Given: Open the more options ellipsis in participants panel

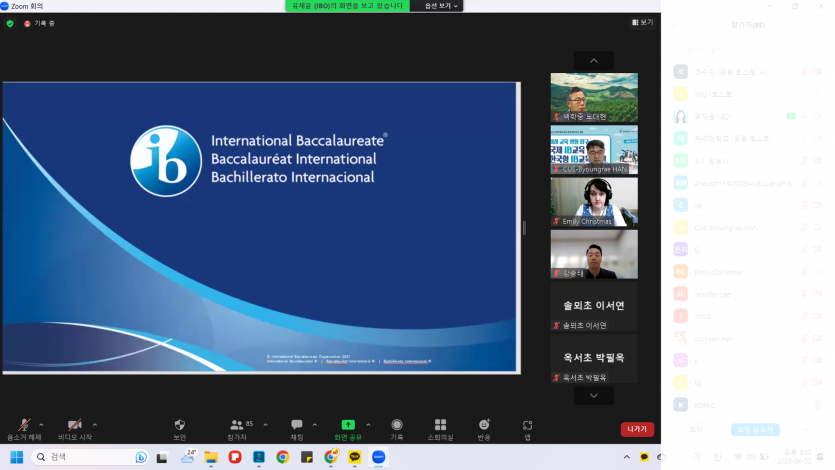Looking at the screenshot, I should coord(807,430).
